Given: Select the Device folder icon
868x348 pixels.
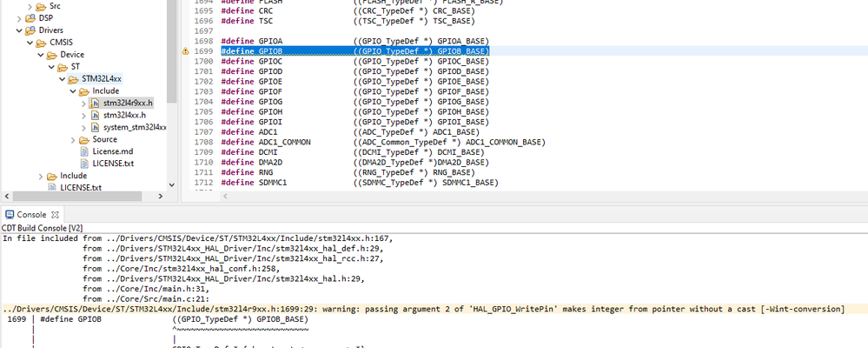Looking at the screenshot, I should [x=51, y=55].
